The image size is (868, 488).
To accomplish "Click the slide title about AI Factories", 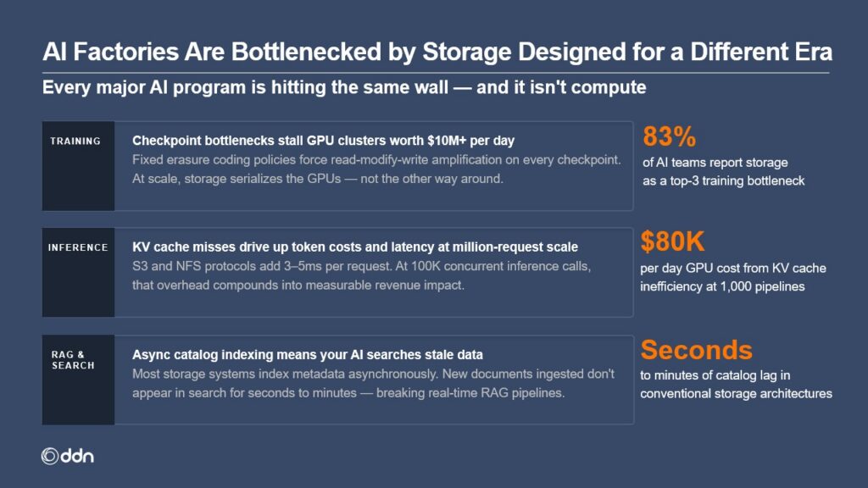I will pyautogui.click(x=437, y=53).
